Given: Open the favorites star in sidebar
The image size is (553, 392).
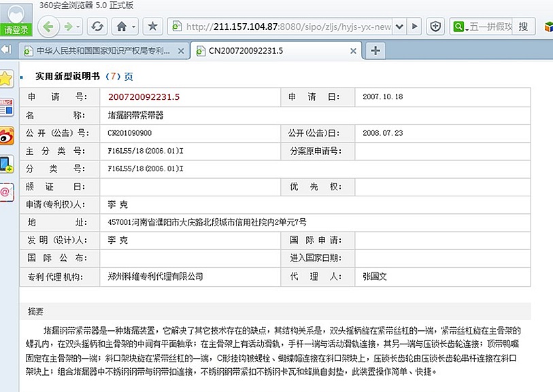Looking at the screenshot, I should 7,78.
